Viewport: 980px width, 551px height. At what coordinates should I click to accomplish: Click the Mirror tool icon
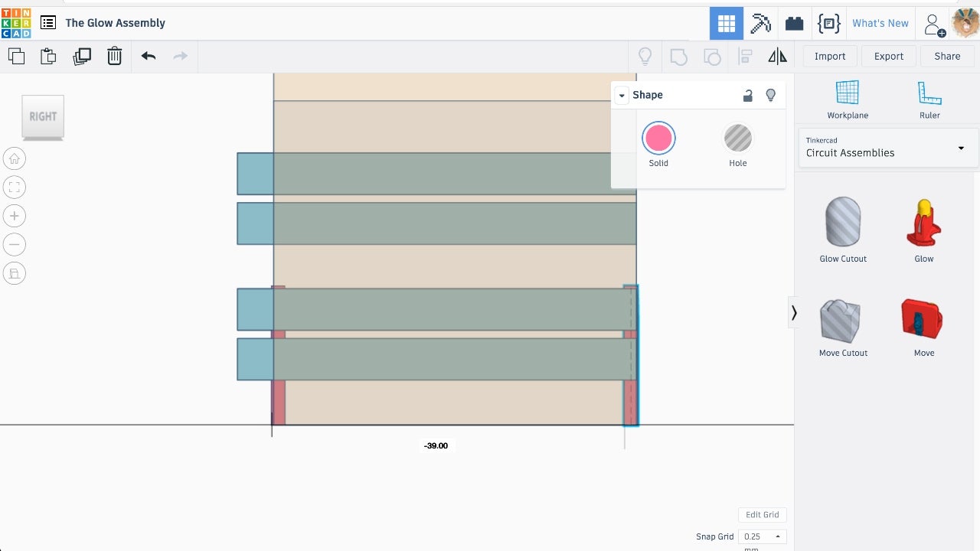tap(777, 56)
